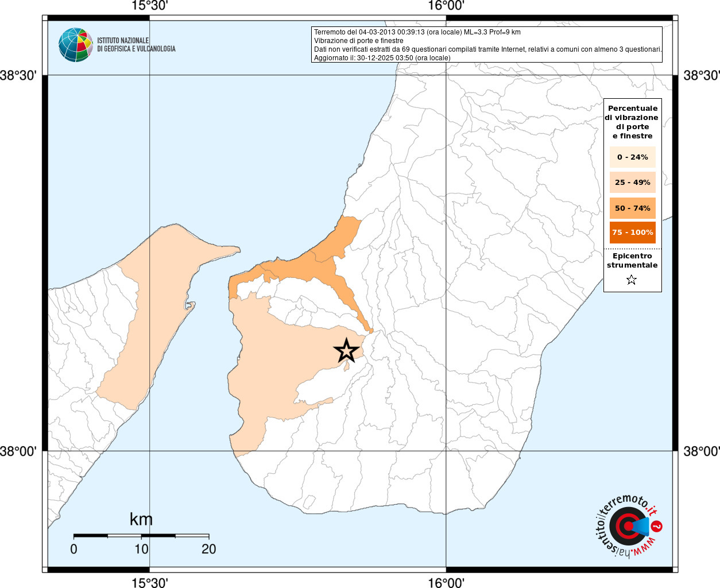Click the star symbol in the legend

(632, 280)
